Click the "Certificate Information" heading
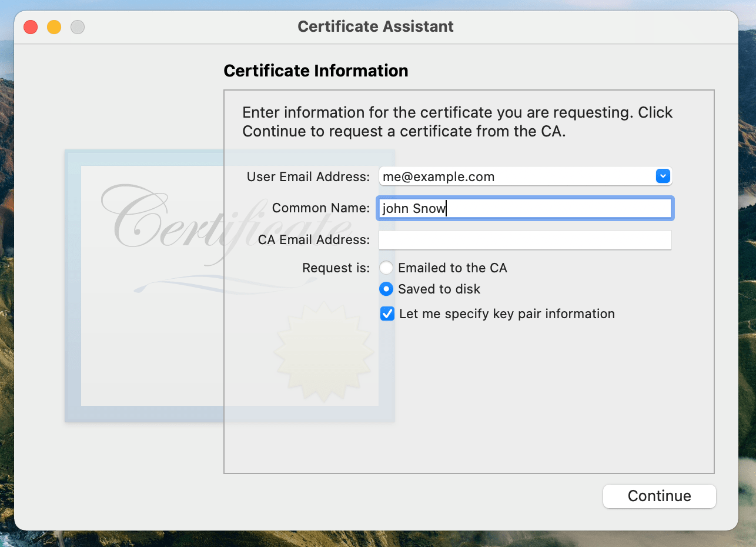 tap(316, 71)
